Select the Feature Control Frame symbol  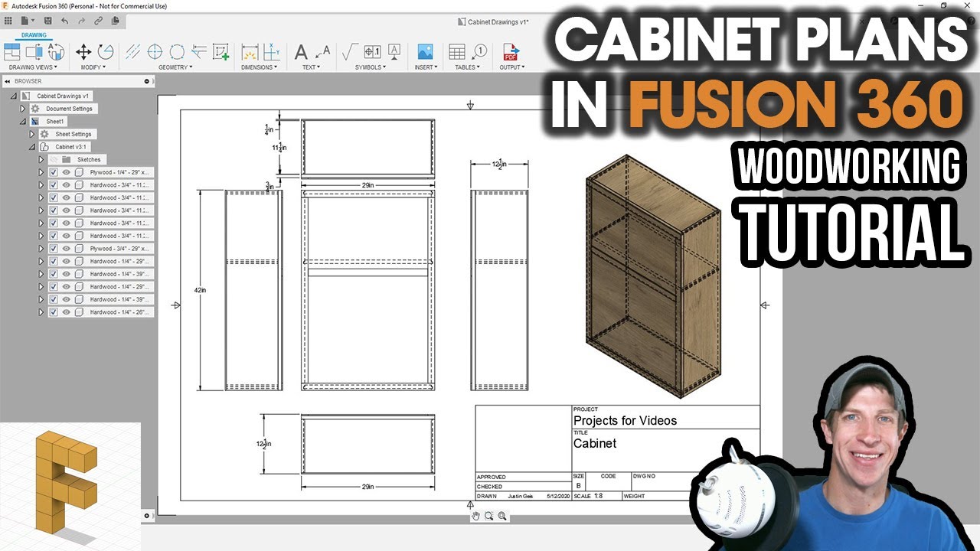click(x=372, y=52)
